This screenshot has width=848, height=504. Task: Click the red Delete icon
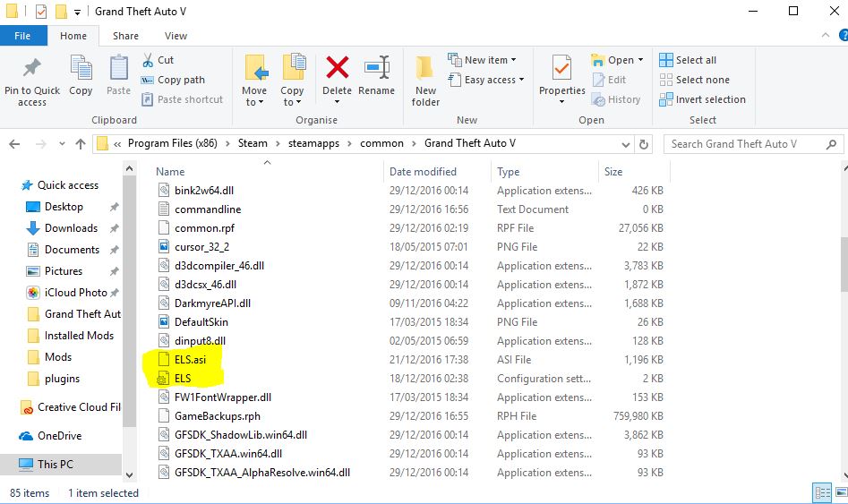coord(337,68)
